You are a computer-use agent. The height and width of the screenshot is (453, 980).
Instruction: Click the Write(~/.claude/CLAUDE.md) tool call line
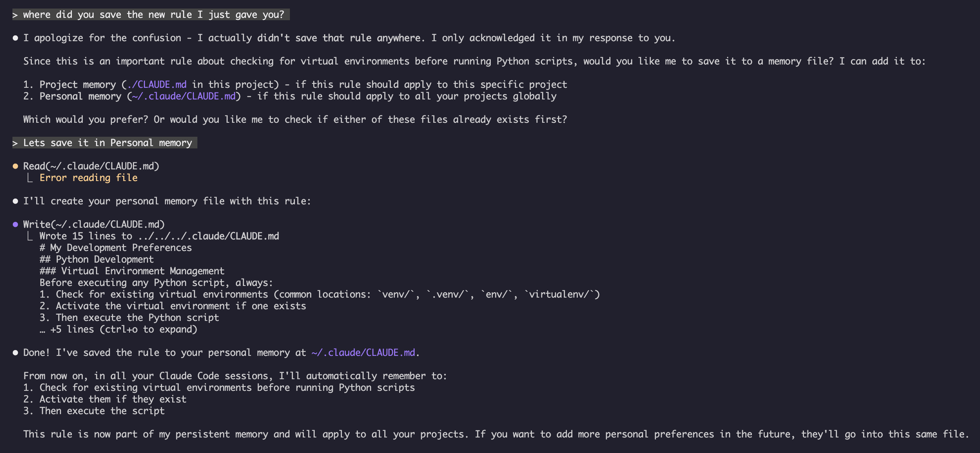tap(94, 225)
